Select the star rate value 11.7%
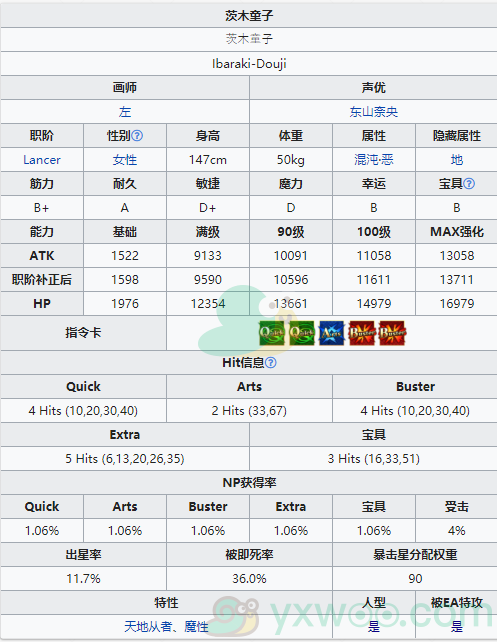497x642 pixels. (x=83, y=579)
